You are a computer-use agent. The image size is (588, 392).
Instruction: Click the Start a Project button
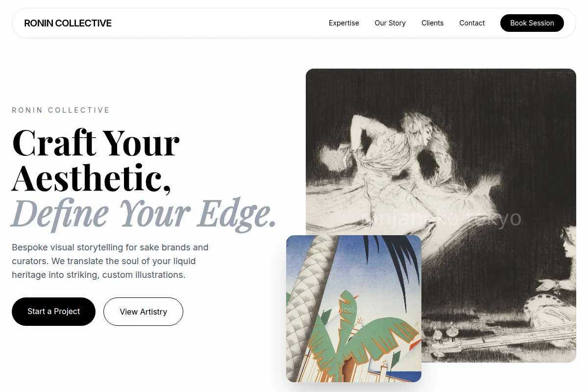[53, 312]
